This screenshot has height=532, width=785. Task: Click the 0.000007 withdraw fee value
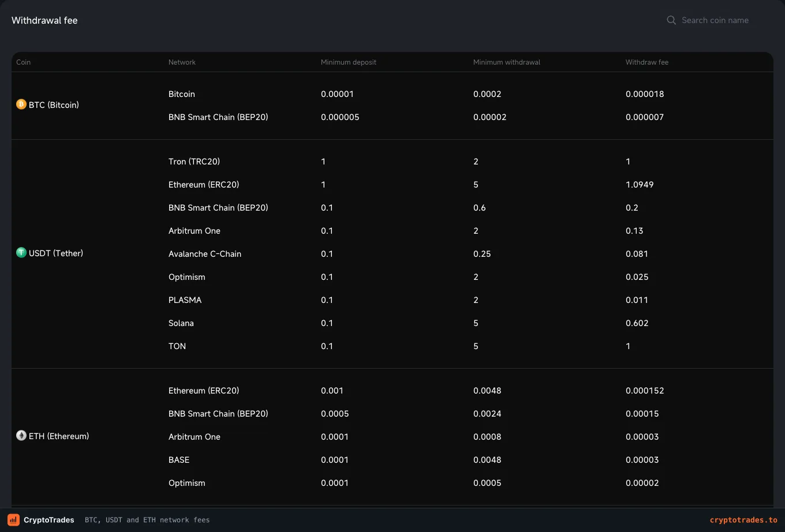tap(645, 117)
